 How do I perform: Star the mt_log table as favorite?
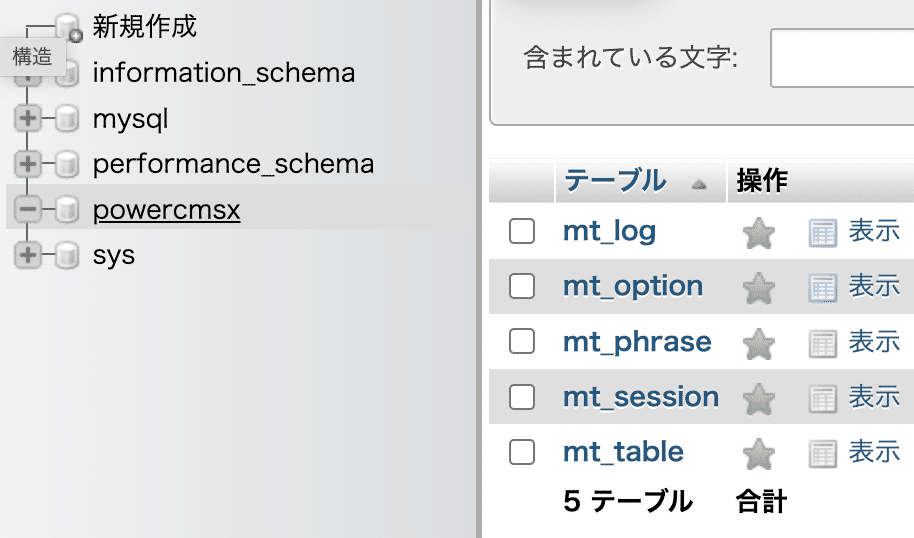tap(759, 233)
